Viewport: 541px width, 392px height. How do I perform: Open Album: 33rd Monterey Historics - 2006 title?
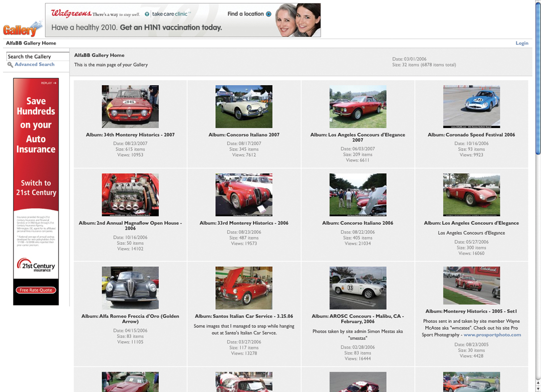tap(244, 223)
